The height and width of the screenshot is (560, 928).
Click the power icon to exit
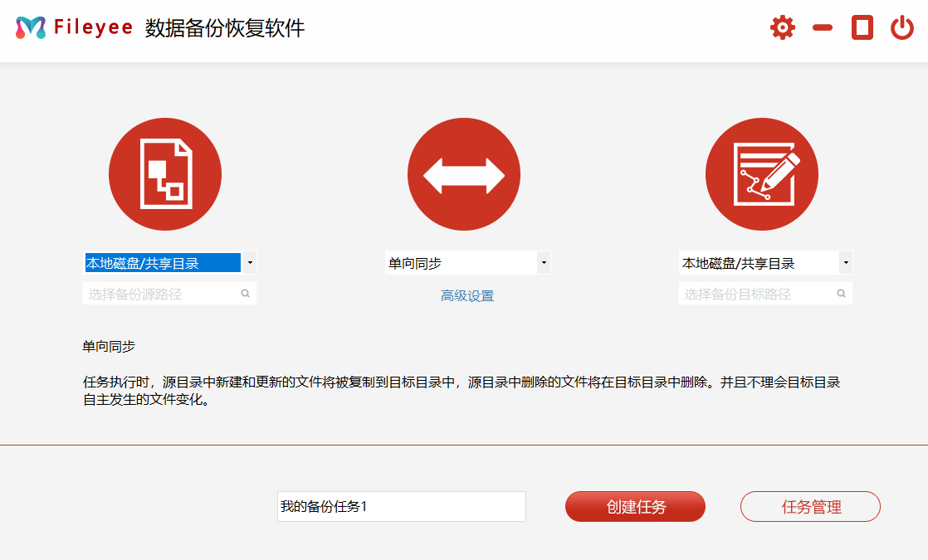point(901,28)
